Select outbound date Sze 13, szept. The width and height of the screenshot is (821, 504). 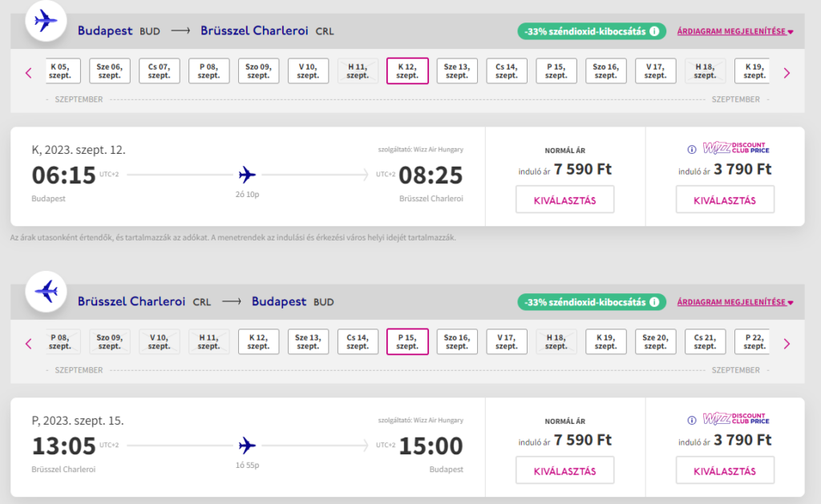(x=457, y=71)
